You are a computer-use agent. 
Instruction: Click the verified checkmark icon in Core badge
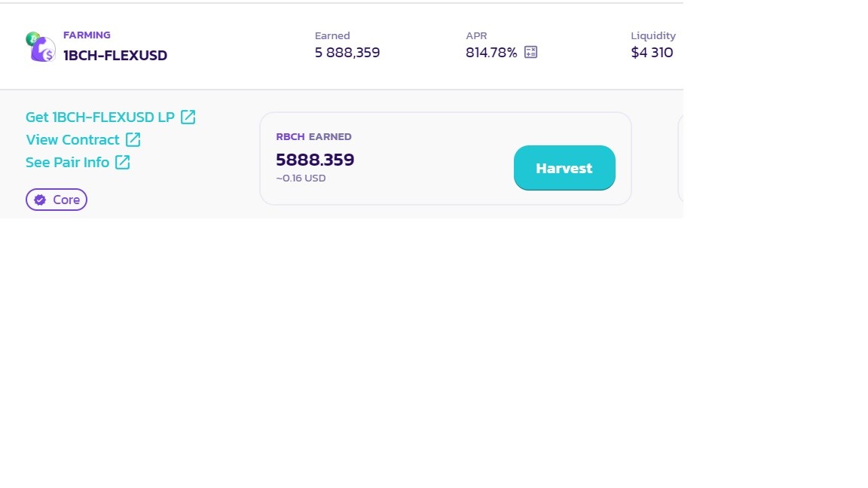40,200
